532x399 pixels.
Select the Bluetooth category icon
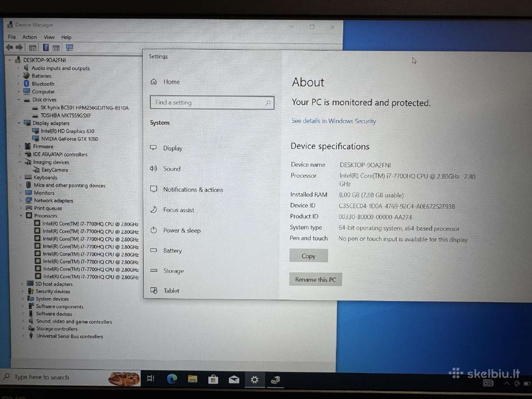[27, 84]
